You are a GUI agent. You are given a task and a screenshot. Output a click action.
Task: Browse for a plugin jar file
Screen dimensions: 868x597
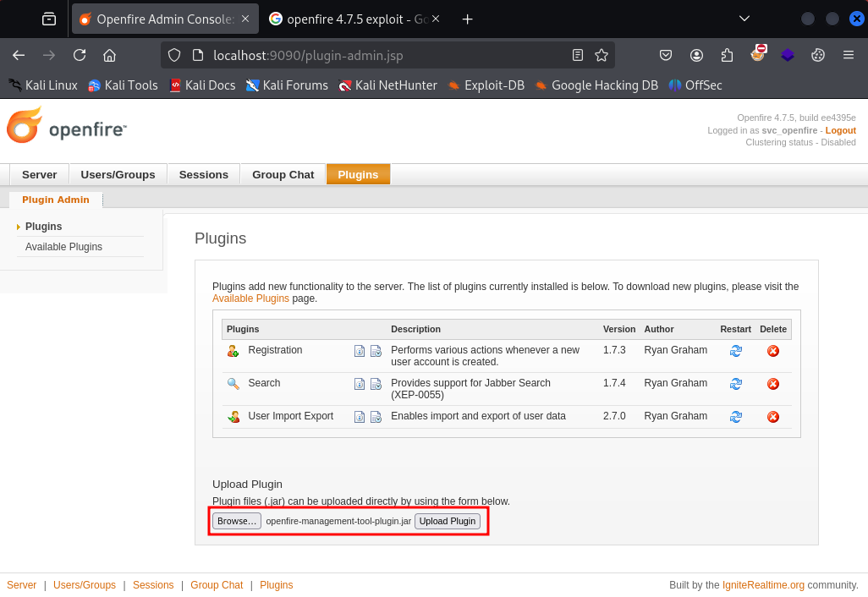pyautogui.click(x=236, y=521)
